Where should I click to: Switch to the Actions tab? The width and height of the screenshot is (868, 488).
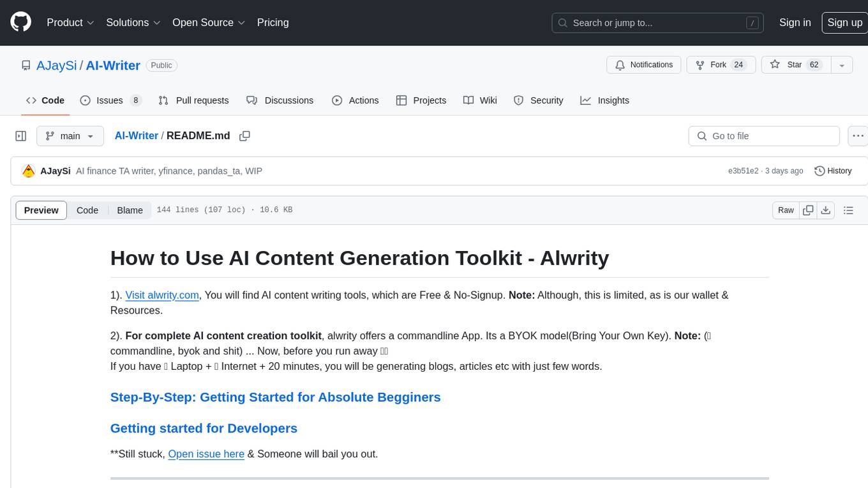(355, 100)
